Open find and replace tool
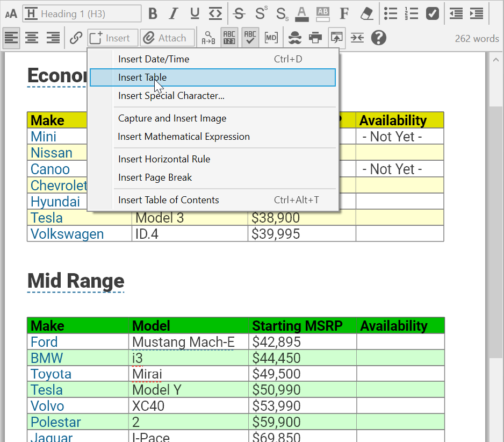 click(x=208, y=38)
